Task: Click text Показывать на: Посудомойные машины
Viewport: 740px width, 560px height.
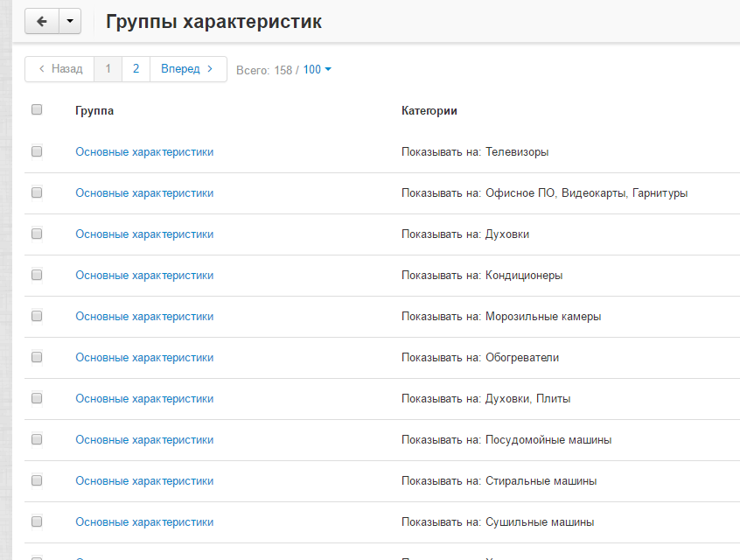Action: [506, 439]
